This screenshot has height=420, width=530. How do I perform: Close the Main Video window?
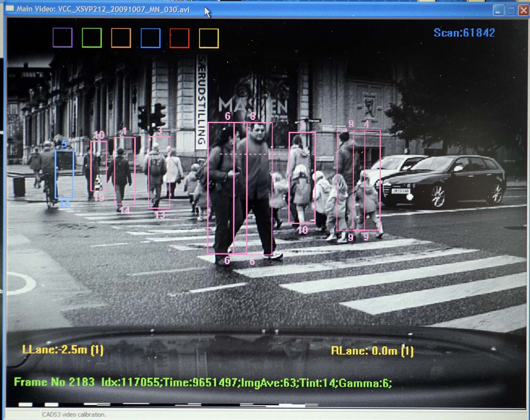(523, 10)
